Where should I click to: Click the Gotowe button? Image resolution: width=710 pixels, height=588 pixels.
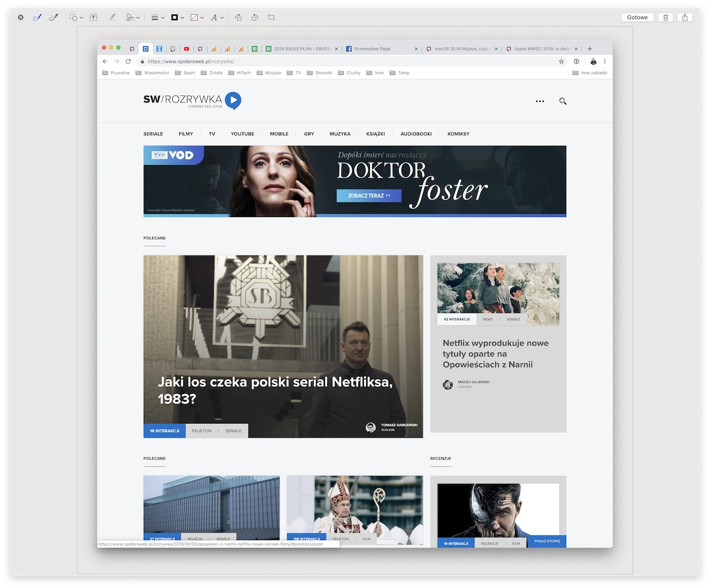pyautogui.click(x=637, y=17)
